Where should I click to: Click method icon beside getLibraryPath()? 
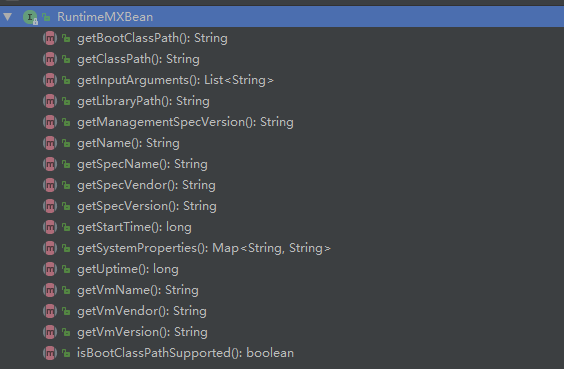(x=50, y=101)
